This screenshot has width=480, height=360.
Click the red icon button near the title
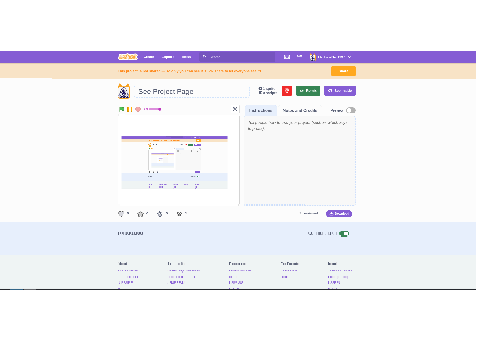tap(287, 91)
